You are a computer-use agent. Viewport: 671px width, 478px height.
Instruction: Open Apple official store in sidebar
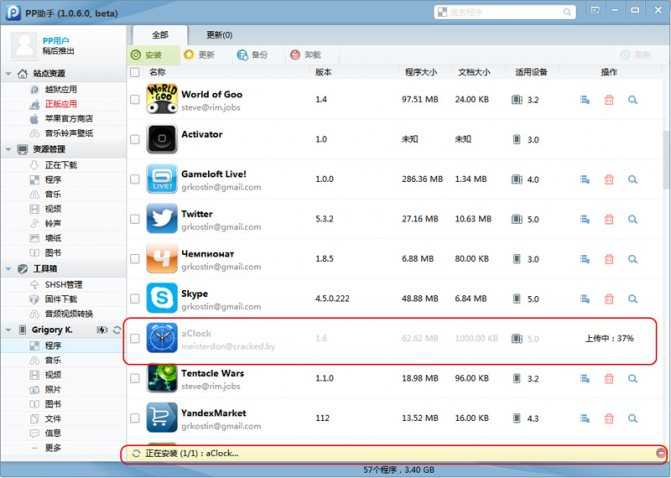point(69,119)
